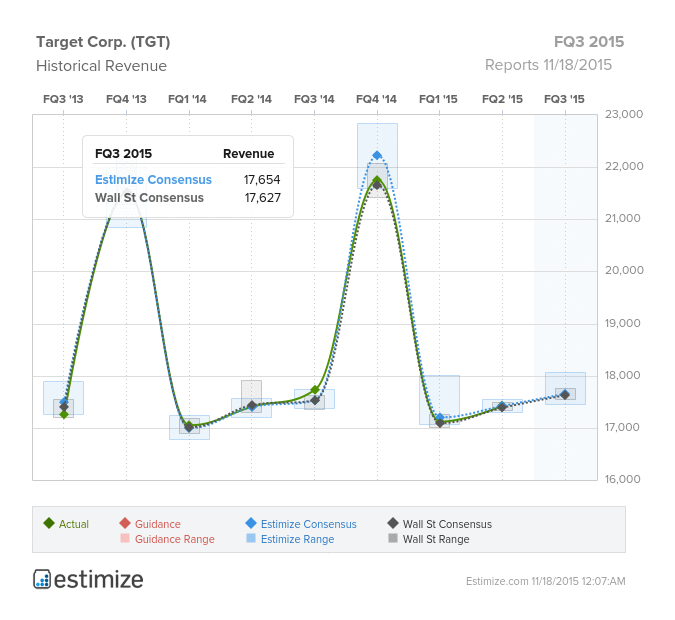The width and height of the screenshot is (675, 620).
Task: Click the 19,000 y-axis label
Action: coord(622,323)
